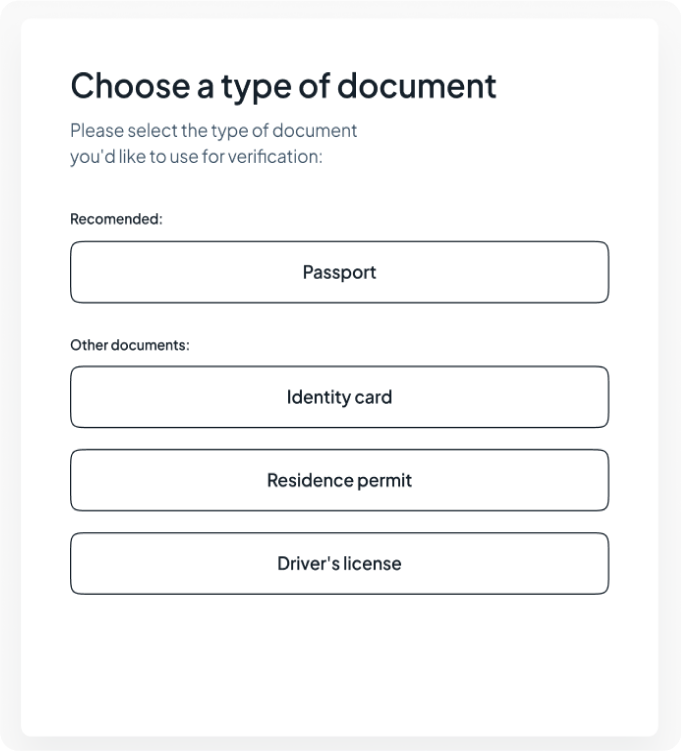The image size is (681, 751).
Task: Pick the Residence permit option
Action: pyautogui.click(x=340, y=480)
